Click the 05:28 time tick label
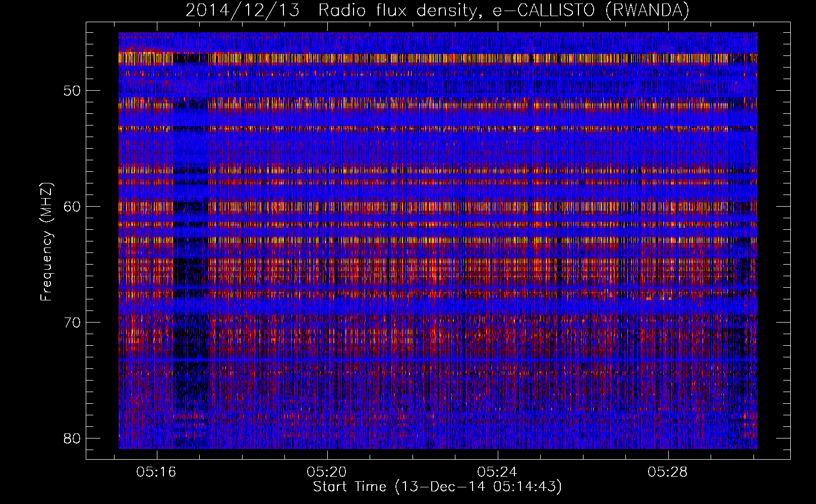 (668, 472)
